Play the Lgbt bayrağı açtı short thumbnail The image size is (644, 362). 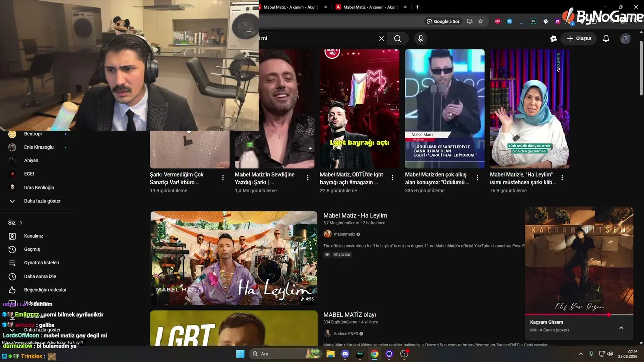[x=360, y=109]
